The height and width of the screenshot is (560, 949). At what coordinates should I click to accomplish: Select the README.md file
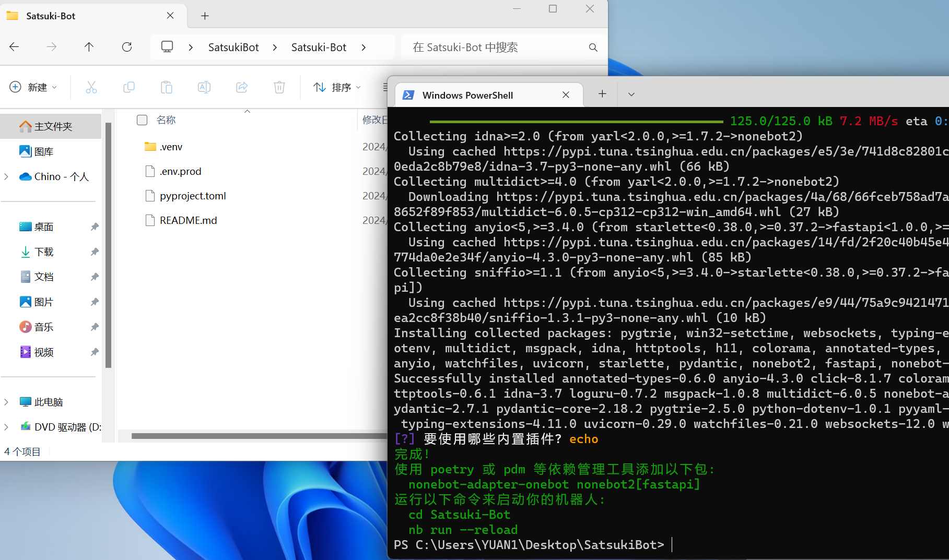[188, 220]
